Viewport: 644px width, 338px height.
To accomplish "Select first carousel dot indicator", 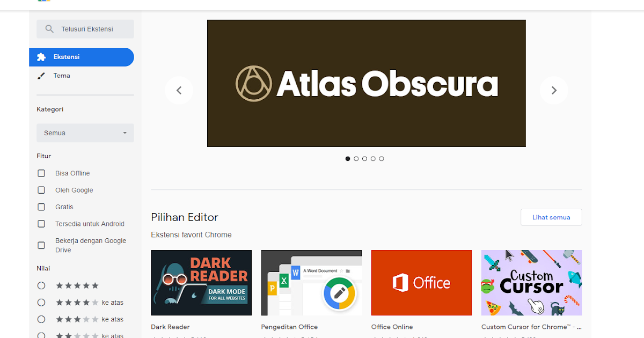I will click(x=348, y=159).
